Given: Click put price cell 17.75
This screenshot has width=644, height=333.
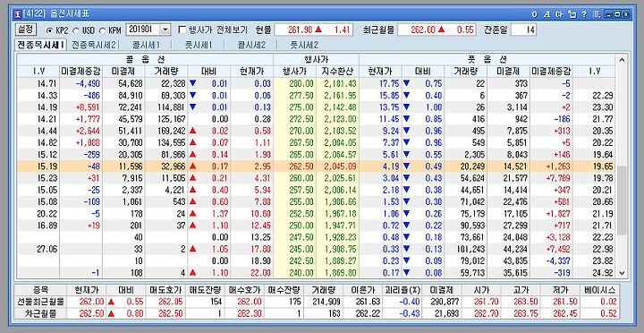Looking at the screenshot, I should pyautogui.click(x=380, y=83).
